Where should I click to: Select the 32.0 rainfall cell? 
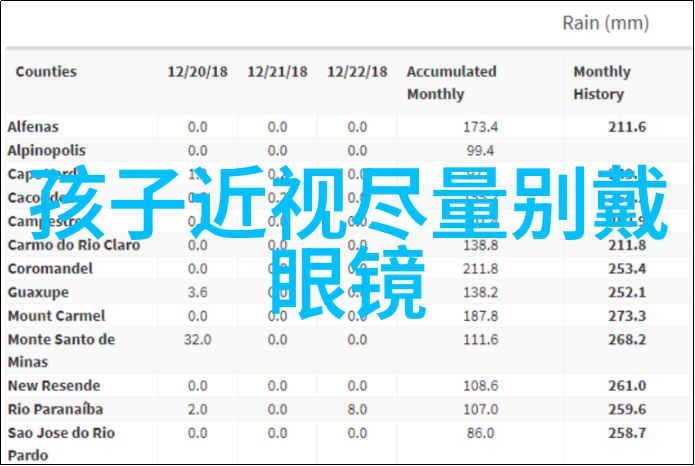click(x=197, y=339)
